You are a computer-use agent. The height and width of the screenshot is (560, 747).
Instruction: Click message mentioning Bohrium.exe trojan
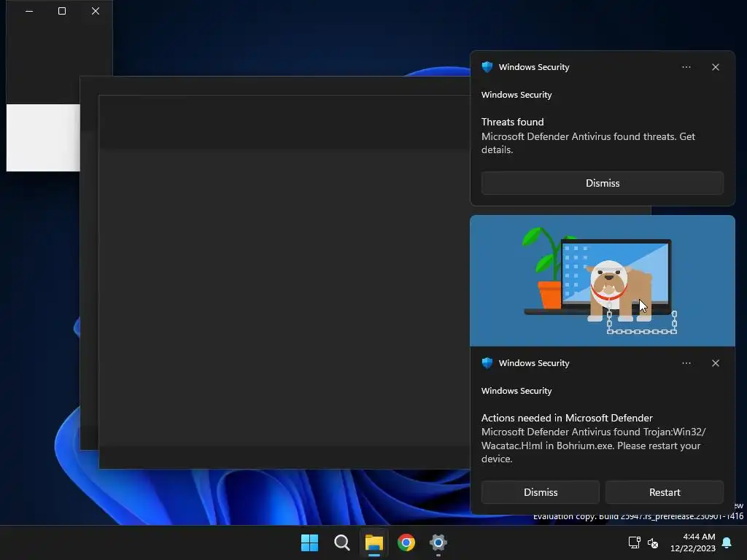[593, 446]
